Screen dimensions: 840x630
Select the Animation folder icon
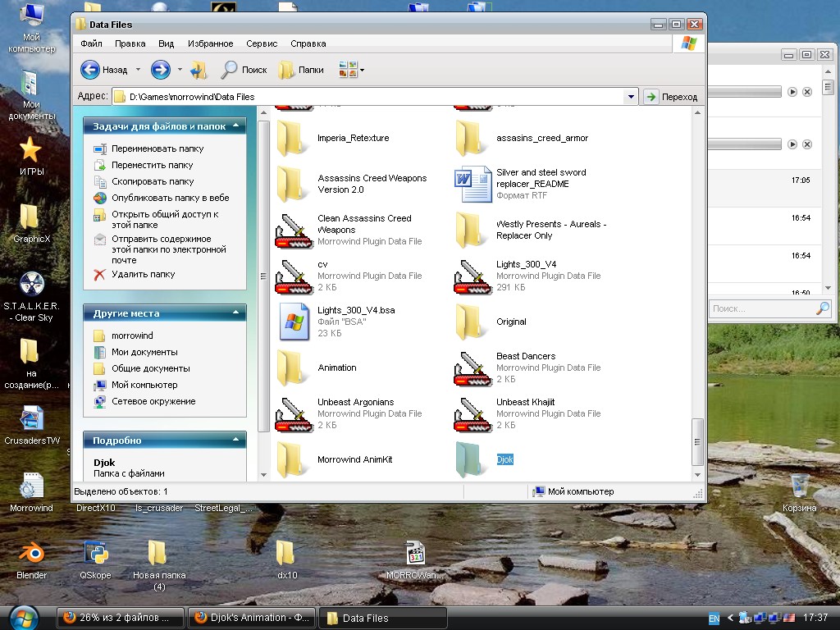(291, 367)
